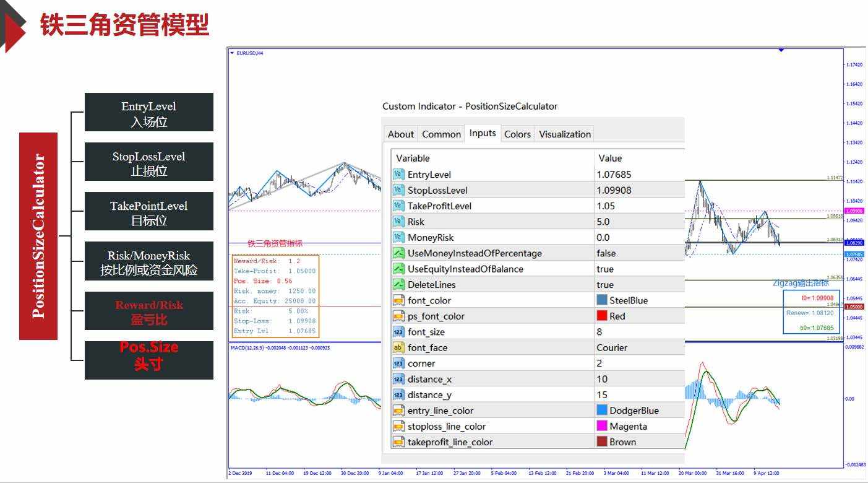The image size is (868, 483).
Task: Click the distance_x integer icon
Action: (399, 379)
